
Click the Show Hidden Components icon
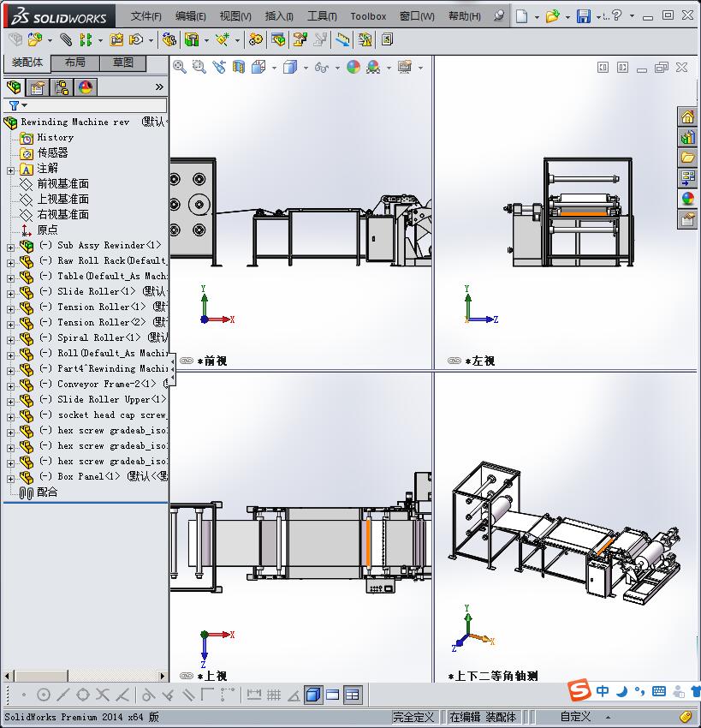[169, 40]
